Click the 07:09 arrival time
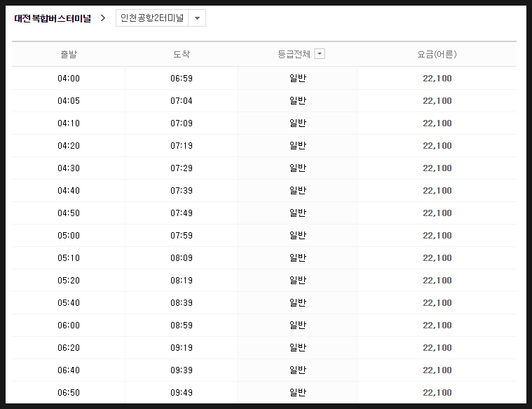Screen dimensions: 532x409 click(182, 123)
